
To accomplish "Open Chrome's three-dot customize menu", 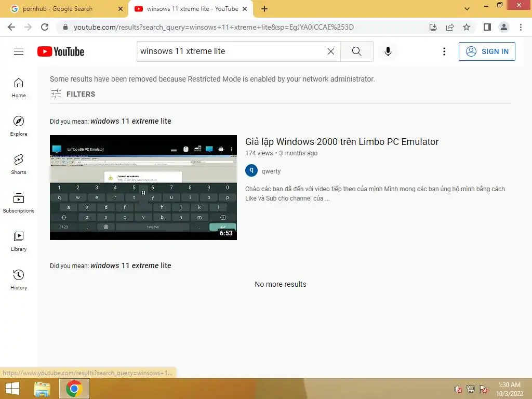I will pos(521,27).
